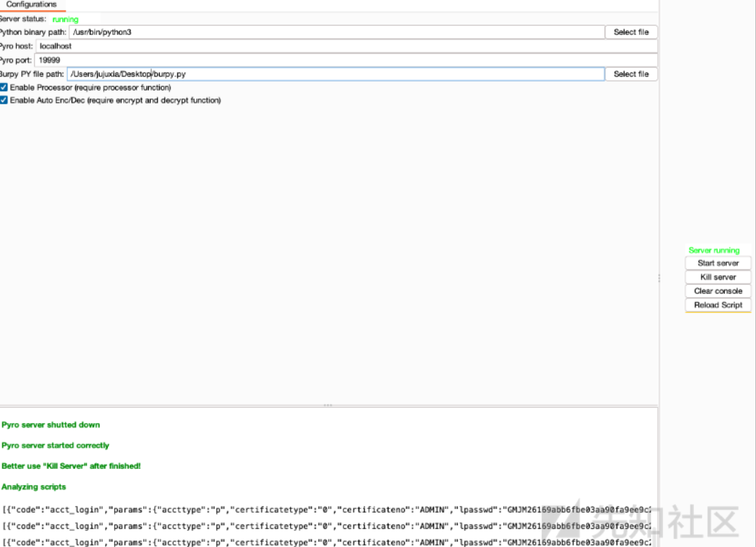The height and width of the screenshot is (547, 756).
Task: Click the Start server button
Action: coord(718,263)
